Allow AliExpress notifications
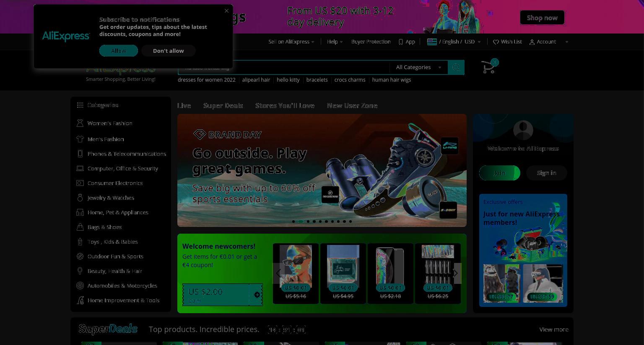The image size is (644, 345). point(119,51)
